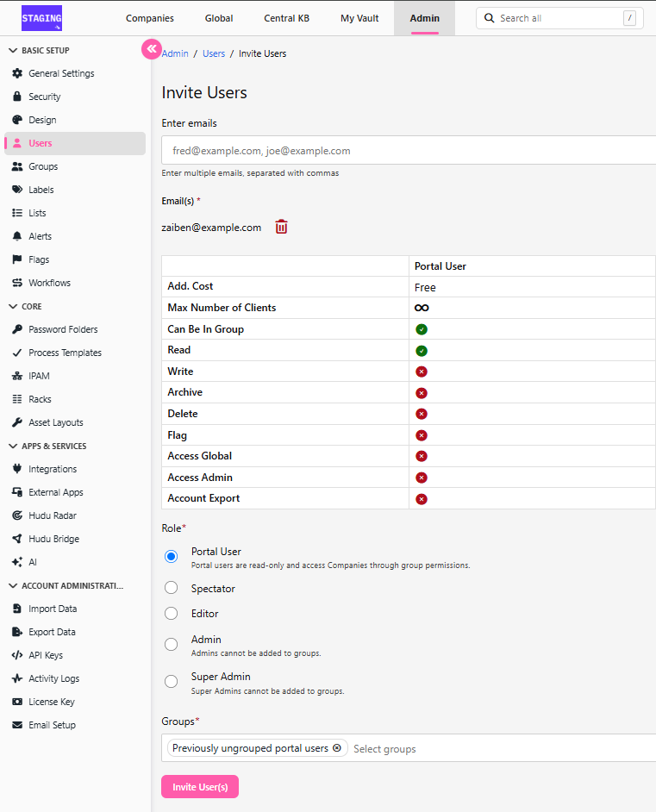Click the External Apps icon
This screenshot has height=812, width=656.
(x=17, y=492)
